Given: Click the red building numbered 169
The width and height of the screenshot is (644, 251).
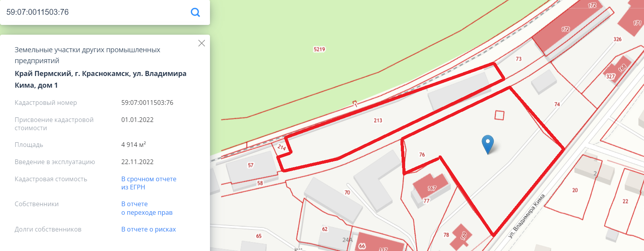Looking at the screenshot, I should [461, 236].
